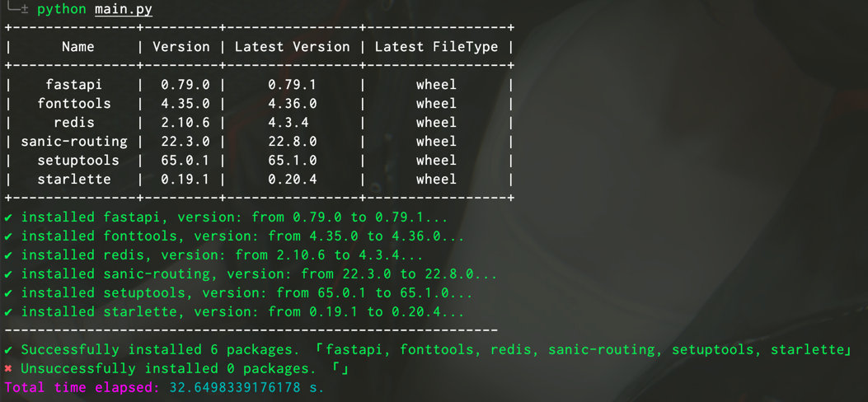Click the 'Latest Version' column header

click(292, 47)
